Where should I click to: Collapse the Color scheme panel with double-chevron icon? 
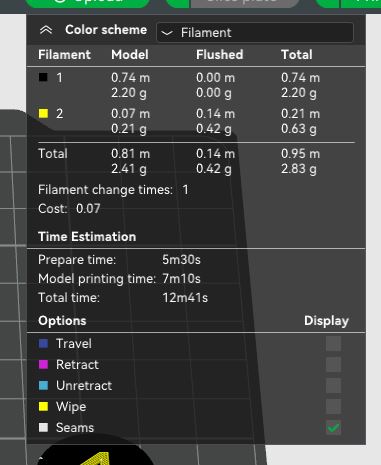[x=46, y=30]
